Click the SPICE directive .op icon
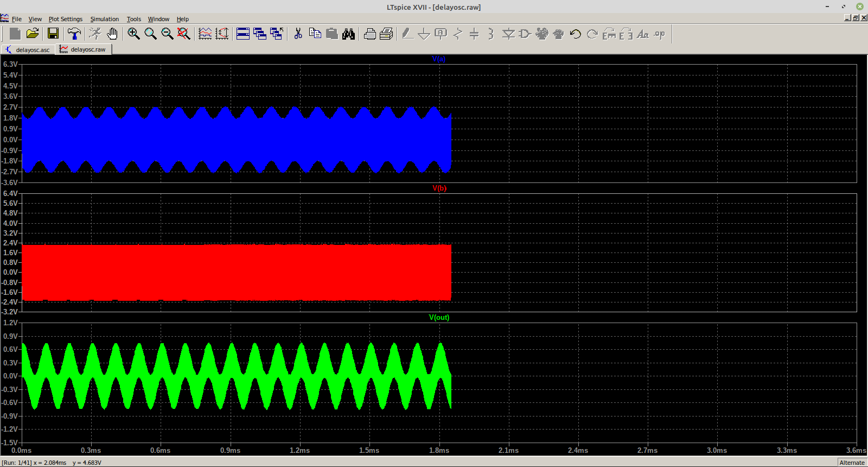Viewport: 868px width, 467px height. (x=660, y=34)
